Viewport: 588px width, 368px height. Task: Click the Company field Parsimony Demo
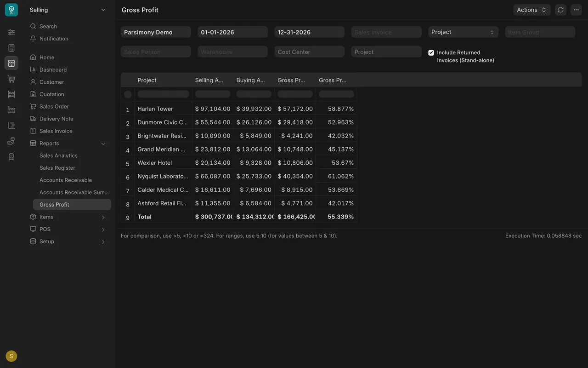click(x=156, y=32)
